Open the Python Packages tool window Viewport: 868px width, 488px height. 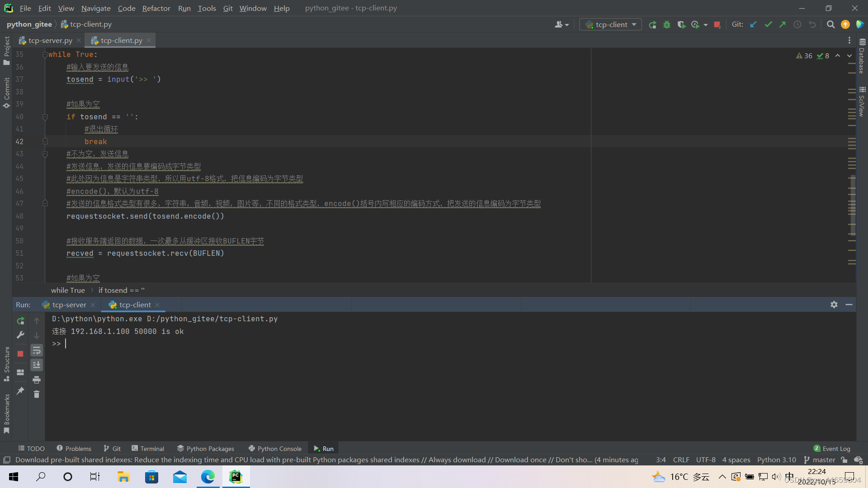(206, 448)
